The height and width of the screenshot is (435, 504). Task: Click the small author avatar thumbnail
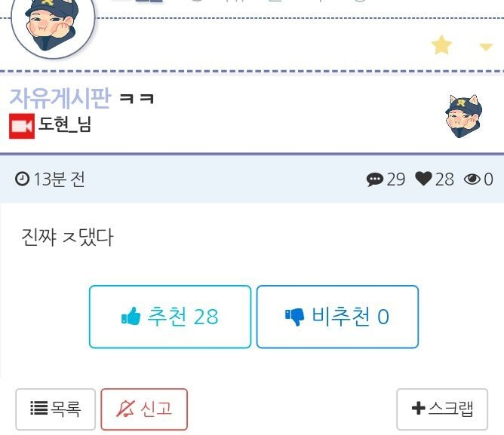tap(463, 116)
